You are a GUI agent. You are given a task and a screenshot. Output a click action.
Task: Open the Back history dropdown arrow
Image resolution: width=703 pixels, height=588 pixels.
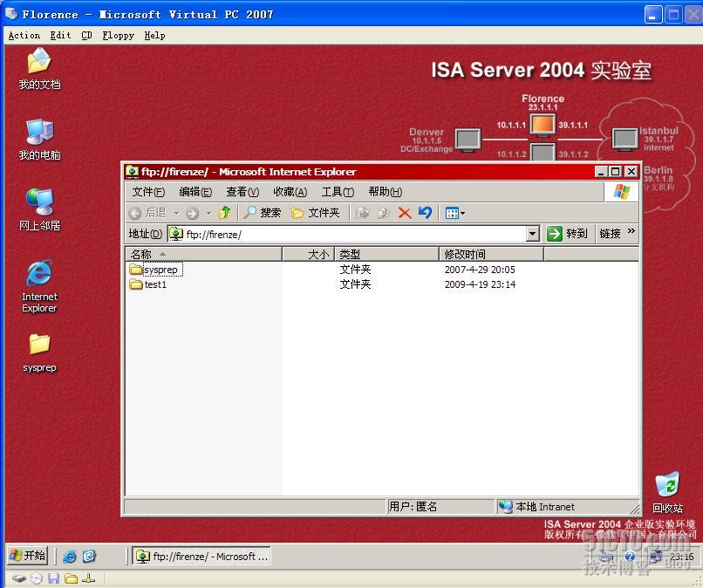click(177, 214)
